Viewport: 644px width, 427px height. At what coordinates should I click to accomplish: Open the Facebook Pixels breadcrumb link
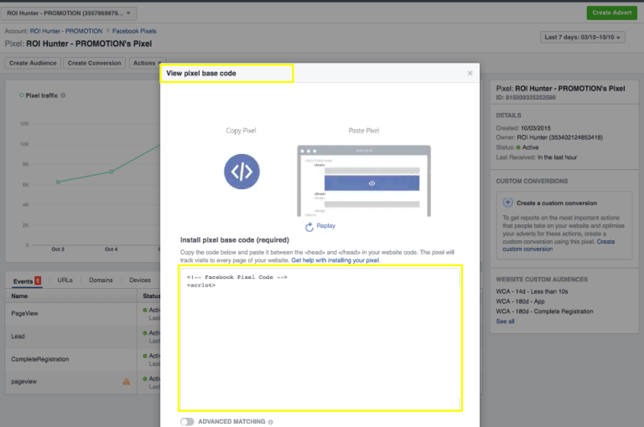(134, 31)
